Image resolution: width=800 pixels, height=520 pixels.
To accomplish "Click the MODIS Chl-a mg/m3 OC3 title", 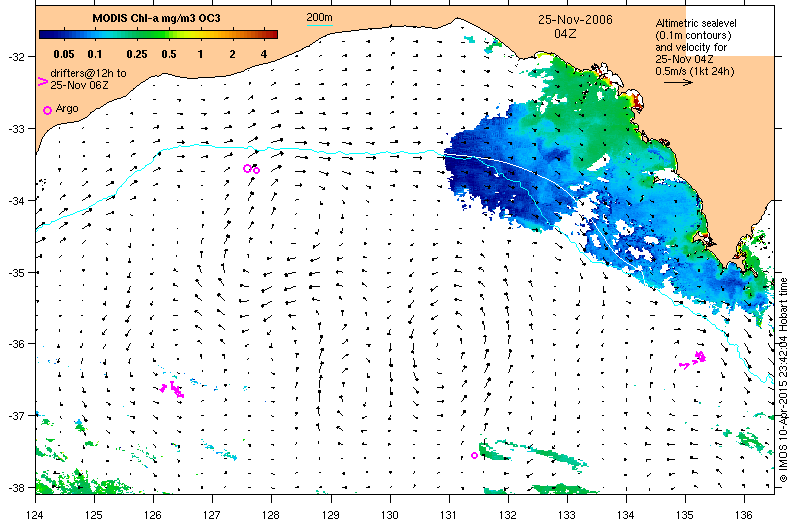I will click(156, 18).
